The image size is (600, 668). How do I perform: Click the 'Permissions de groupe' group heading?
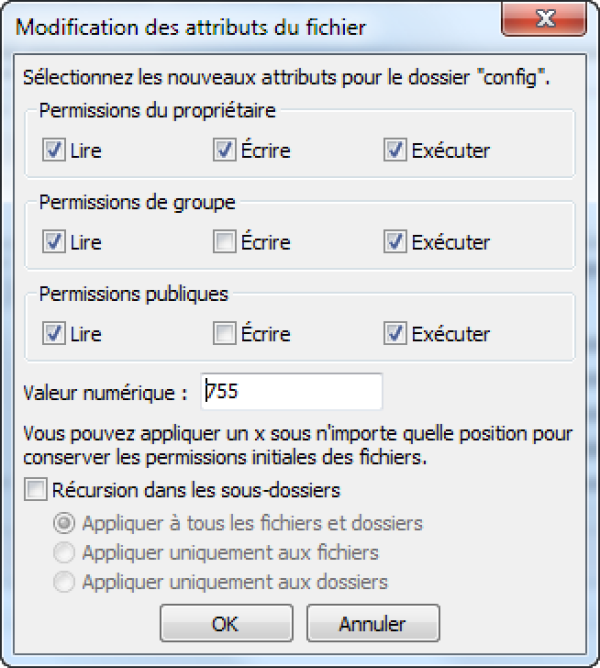point(137,202)
